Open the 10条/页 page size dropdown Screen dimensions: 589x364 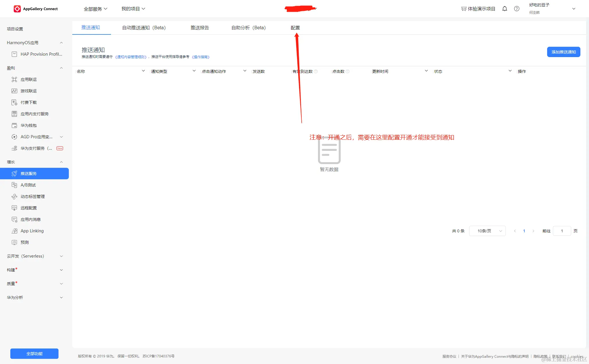(x=487, y=231)
